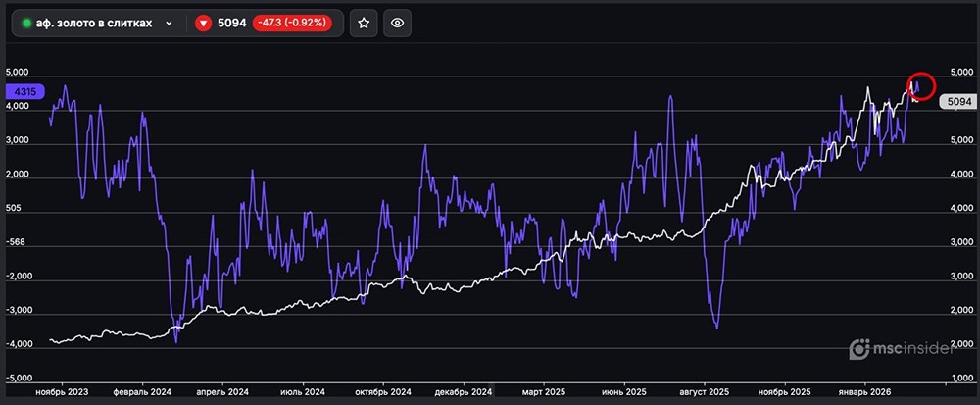Click 'февраль 2024' on the time axis
This screenshot has height=405, width=980.
click(x=143, y=391)
